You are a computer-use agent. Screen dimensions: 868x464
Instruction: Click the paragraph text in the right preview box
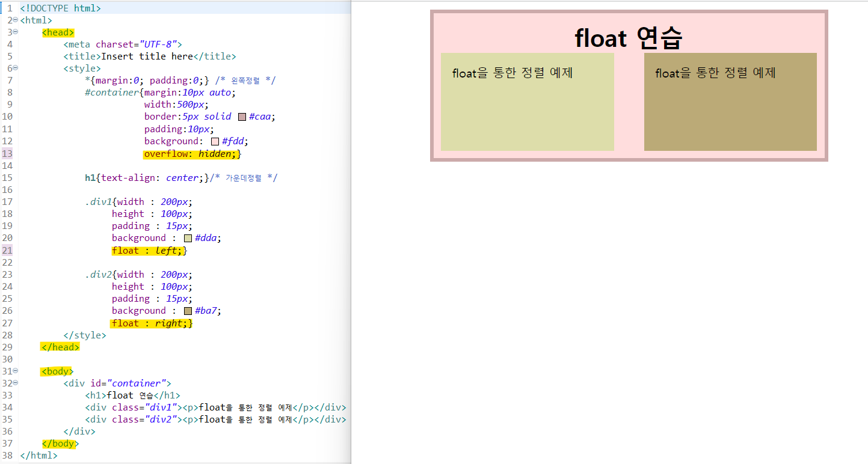716,73
